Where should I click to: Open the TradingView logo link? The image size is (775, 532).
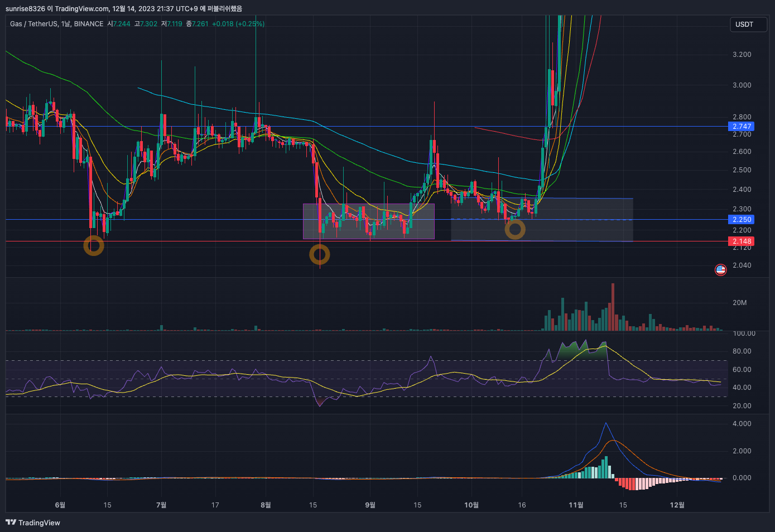tap(33, 523)
